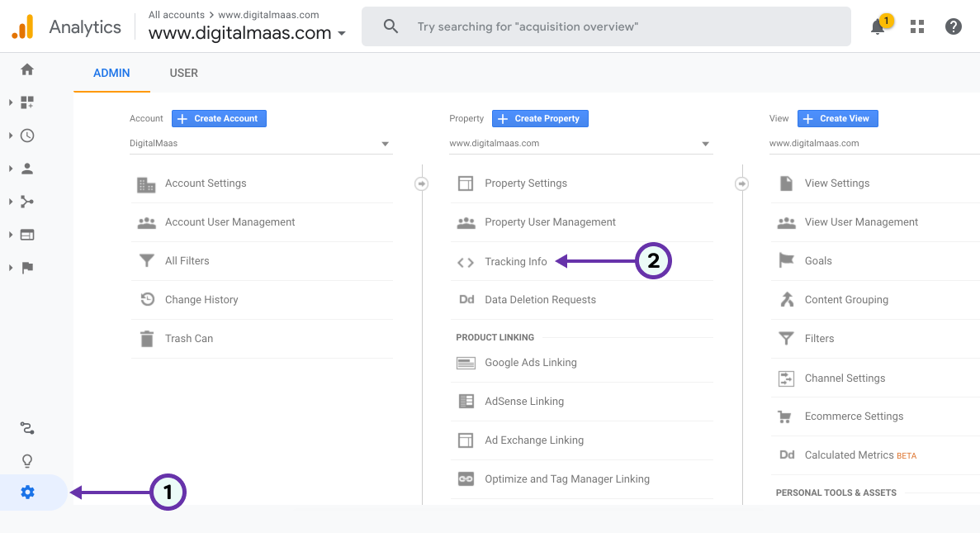Image resolution: width=980 pixels, height=533 pixels.
Task: Click the Google Analytics logo
Action: click(23, 27)
